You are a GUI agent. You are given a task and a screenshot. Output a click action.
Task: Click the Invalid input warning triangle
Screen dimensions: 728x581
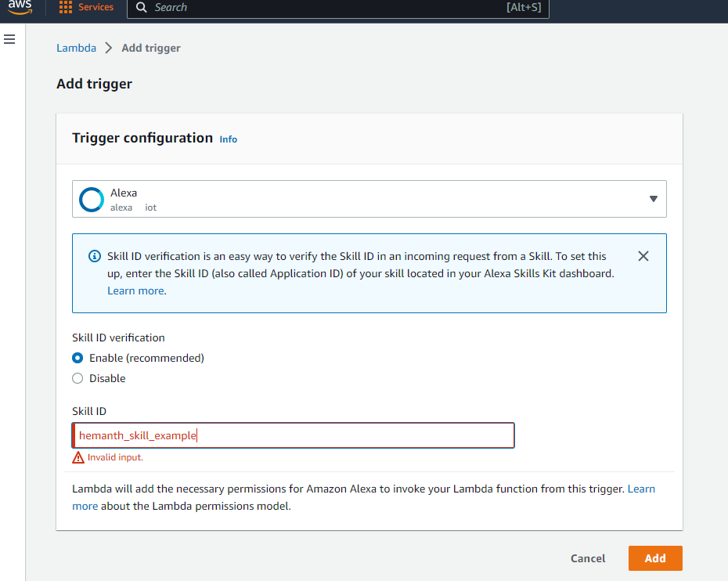78,457
